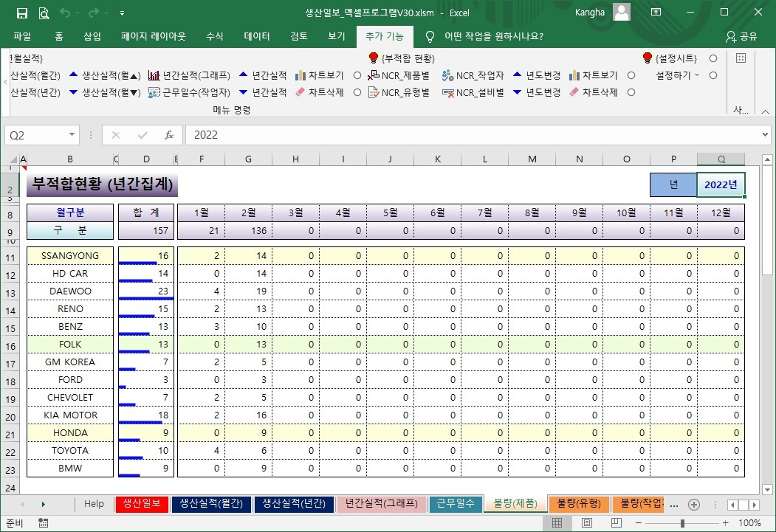Screen dimensions: 776x532
Task: Open NCR_유형별 report
Action: 399,92
